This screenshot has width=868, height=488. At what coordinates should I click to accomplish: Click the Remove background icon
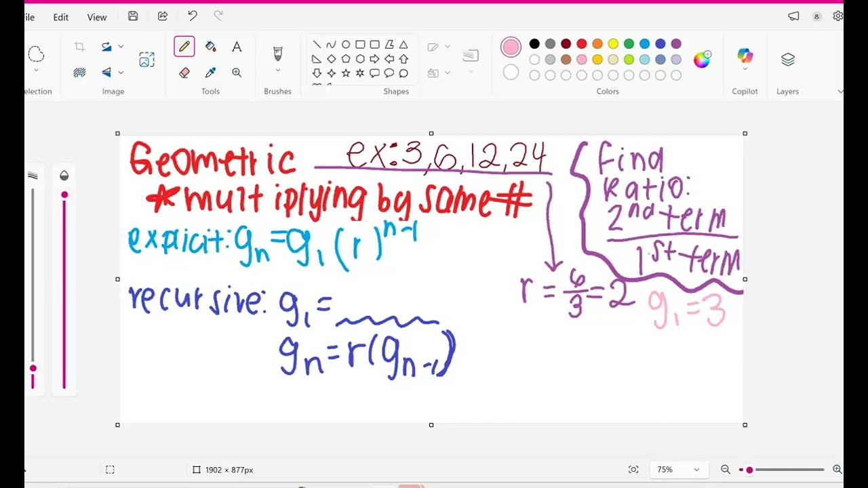click(x=79, y=73)
